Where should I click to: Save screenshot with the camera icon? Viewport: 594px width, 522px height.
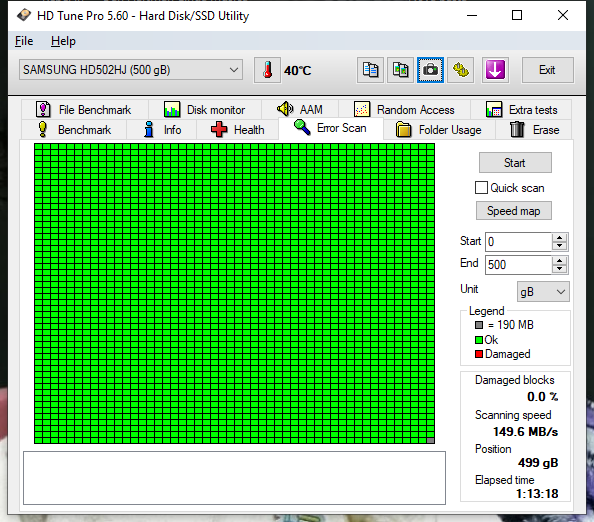tap(430, 70)
